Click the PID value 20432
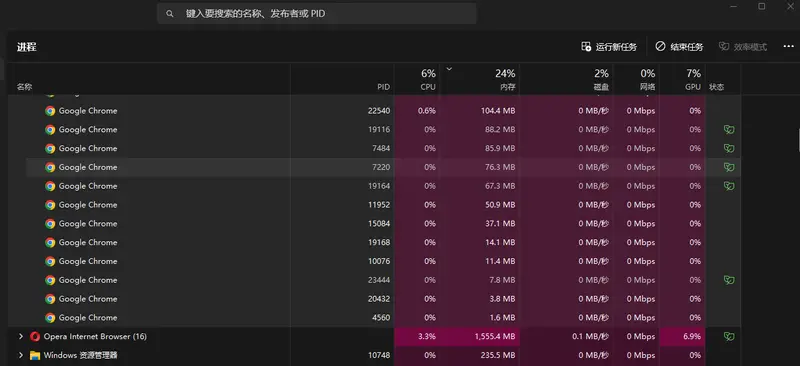 [379, 299]
